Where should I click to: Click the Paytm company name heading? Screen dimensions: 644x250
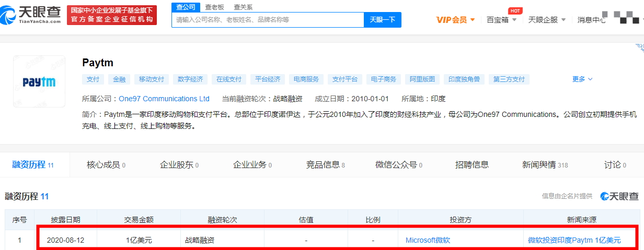(x=98, y=63)
